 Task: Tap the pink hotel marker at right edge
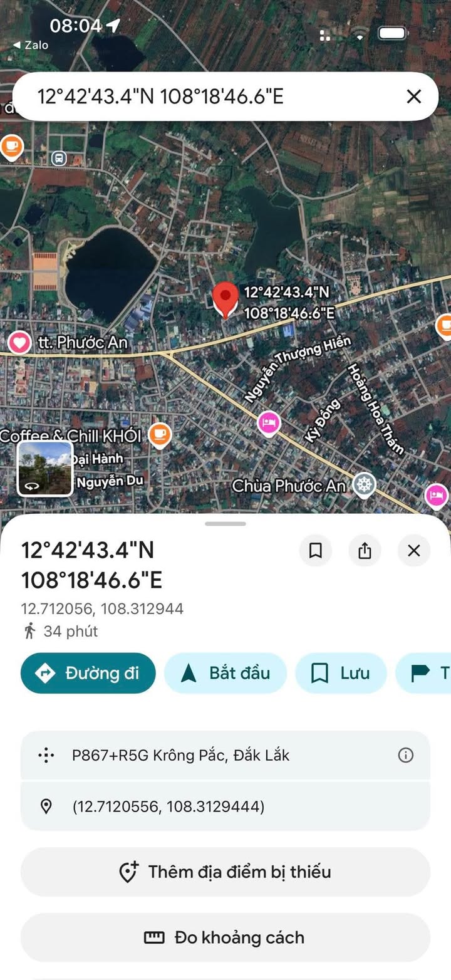click(436, 495)
